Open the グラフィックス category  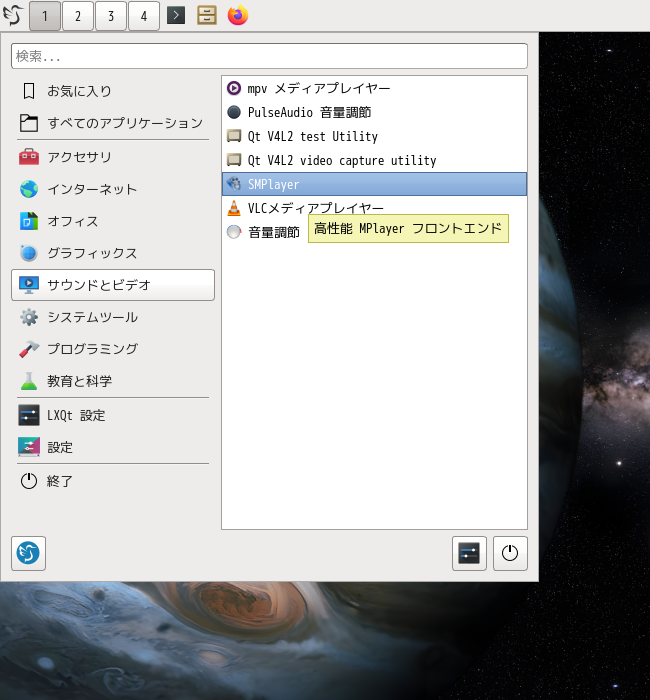pyautogui.click(x=113, y=253)
